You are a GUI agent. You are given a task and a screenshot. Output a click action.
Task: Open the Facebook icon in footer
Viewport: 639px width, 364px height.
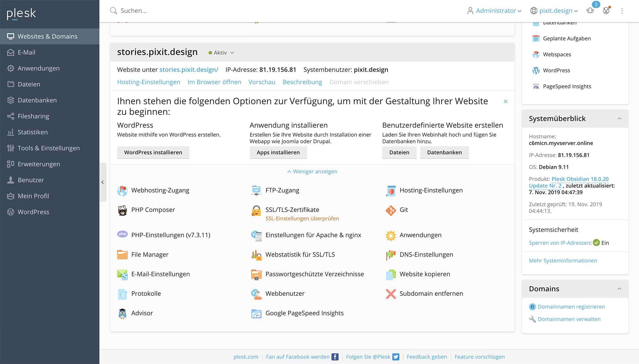click(335, 357)
